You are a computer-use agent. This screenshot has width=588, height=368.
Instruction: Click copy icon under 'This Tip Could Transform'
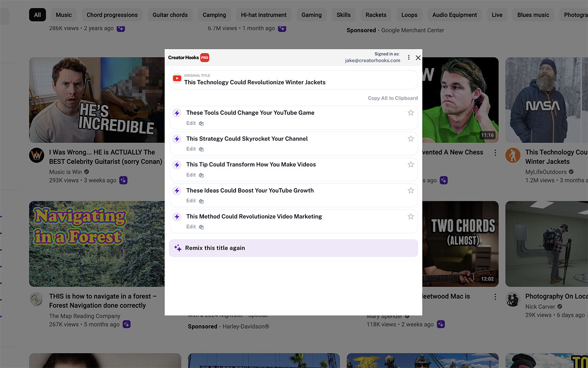click(201, 175)
